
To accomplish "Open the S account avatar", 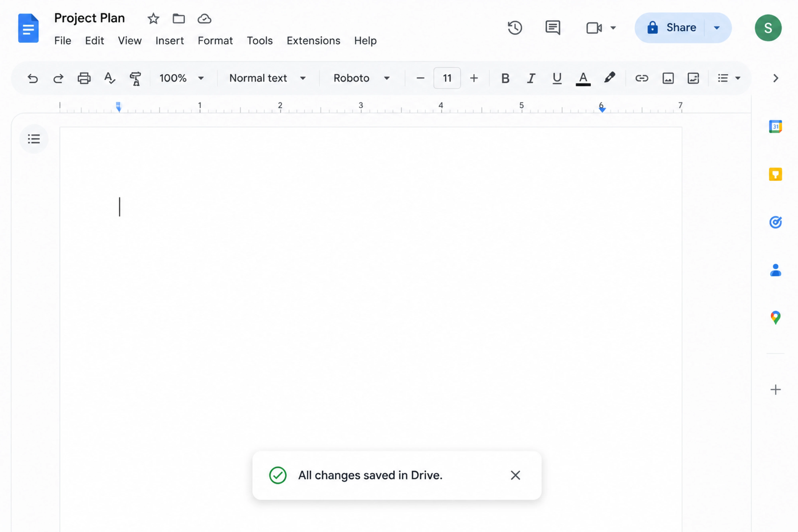I will point(768,28).
